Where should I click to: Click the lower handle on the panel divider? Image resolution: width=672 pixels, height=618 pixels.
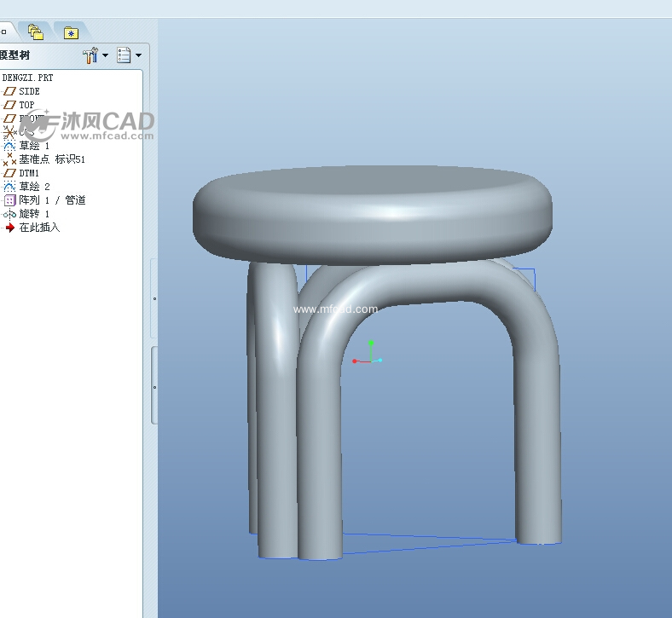(x=154, y=386)
